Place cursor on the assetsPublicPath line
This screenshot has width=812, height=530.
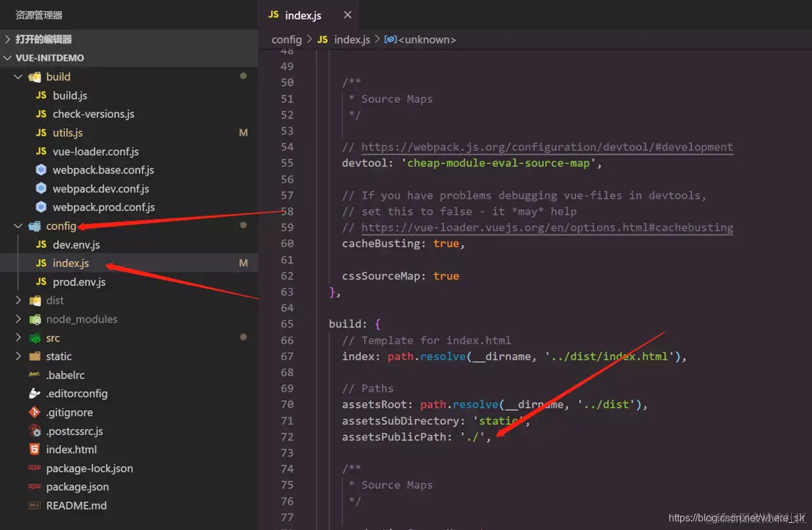tap(417, 437)
